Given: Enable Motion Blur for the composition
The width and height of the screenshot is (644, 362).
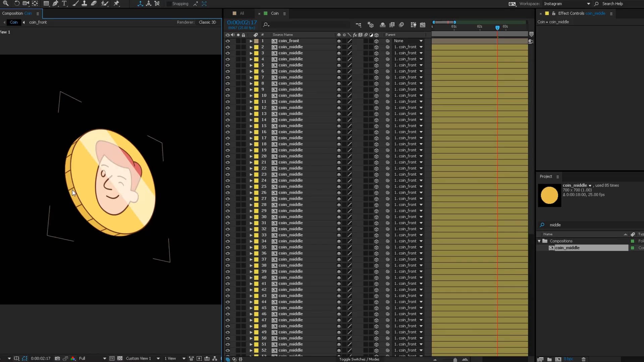Looking at the screenshot, I should coord(401,24).
